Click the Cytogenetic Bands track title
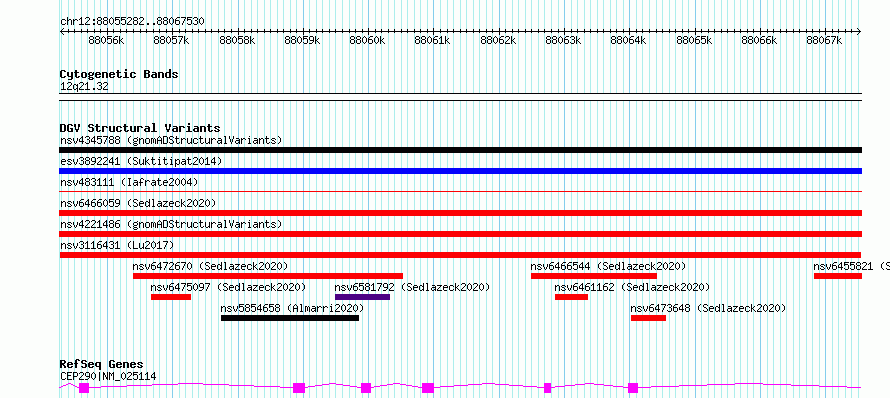The height and width of the screenshot is (398, 890). (119, 74)
